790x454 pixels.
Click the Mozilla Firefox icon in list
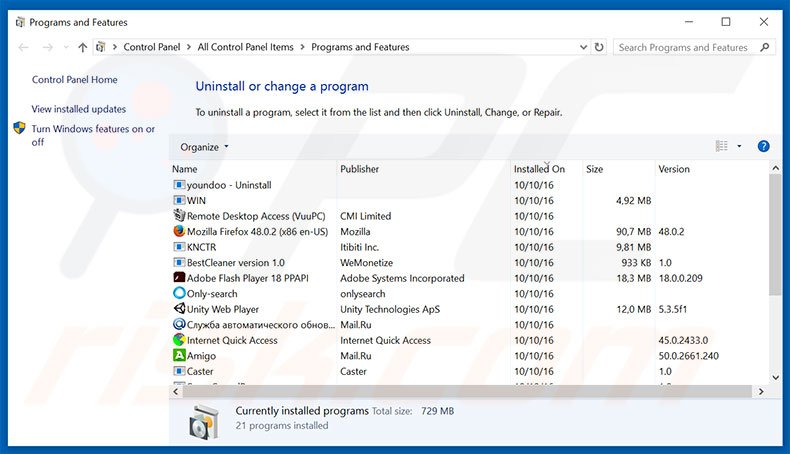(179, 231)
